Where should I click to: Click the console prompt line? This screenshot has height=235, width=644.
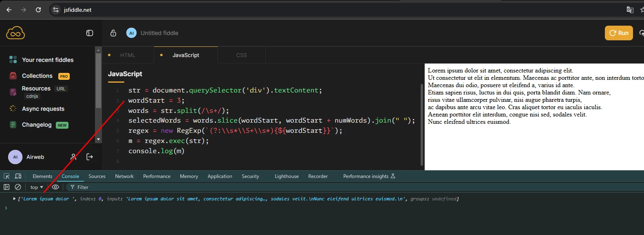click(x=322, y=208)
